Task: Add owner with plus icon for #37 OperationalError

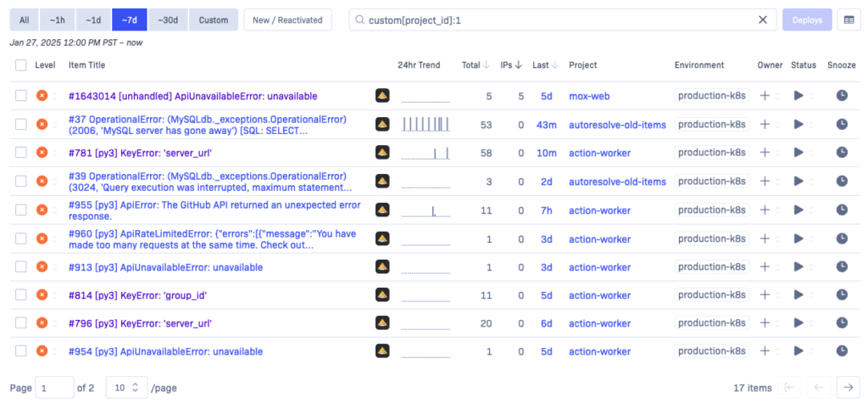Action: pos(765,125)
